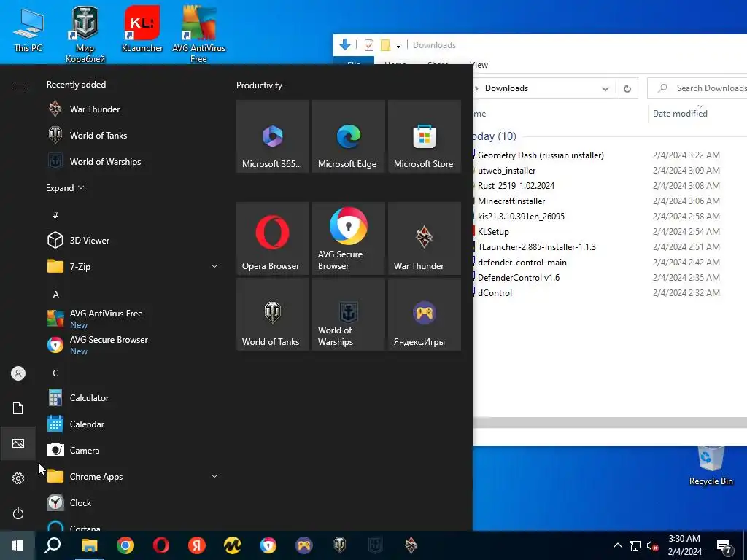Launch the Яндекс.Игры tile
Viewport: 747px width, 560px height.
point(425,314)
